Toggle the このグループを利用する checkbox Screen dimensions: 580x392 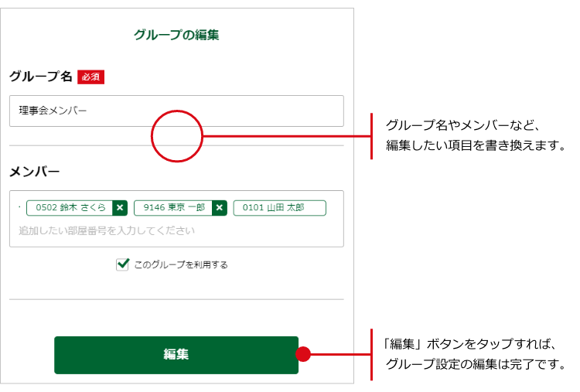tap(122, 264)
